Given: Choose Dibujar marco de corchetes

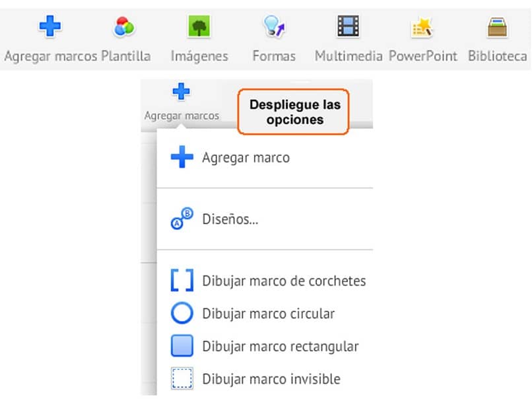Looking at the screenshot, I should pyautogui.click(x=284, y=281).
